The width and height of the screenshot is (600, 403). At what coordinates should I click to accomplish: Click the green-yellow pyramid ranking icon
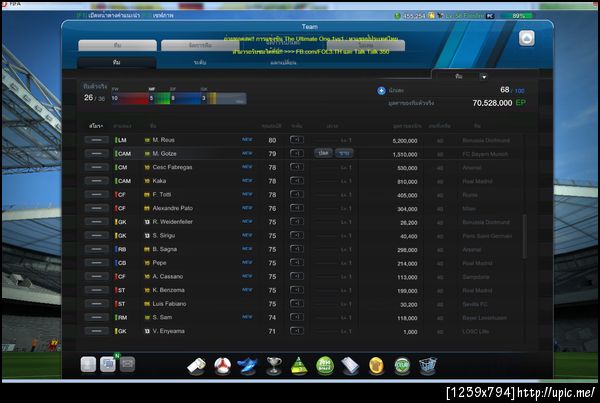[299, 365]
